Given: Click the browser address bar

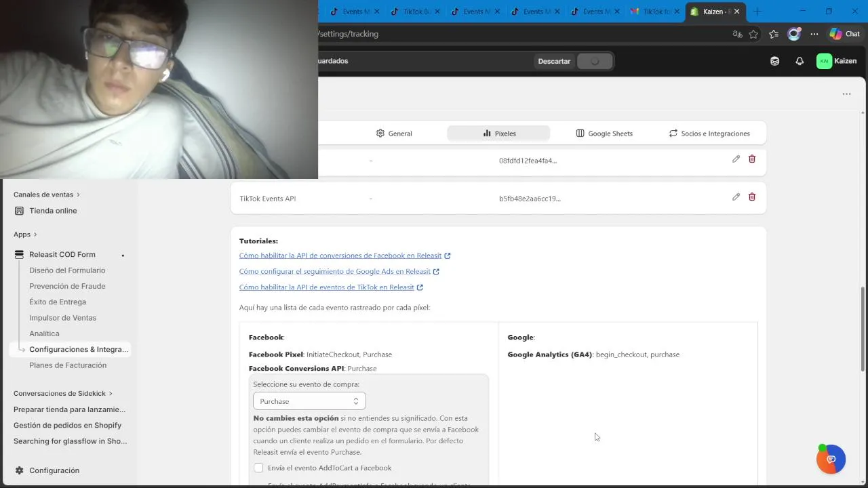Looking at the screenshot, I should click(522, 34).
